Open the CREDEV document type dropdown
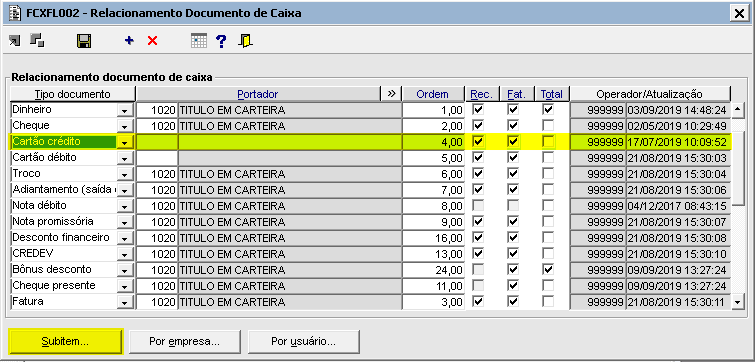Viewport: 755px width, 362px height. coord(125,254)
